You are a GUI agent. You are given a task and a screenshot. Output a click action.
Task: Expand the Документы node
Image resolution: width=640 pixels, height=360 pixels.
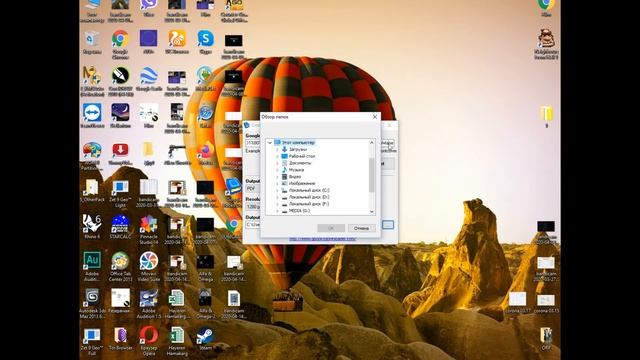(x=277, y=163)
